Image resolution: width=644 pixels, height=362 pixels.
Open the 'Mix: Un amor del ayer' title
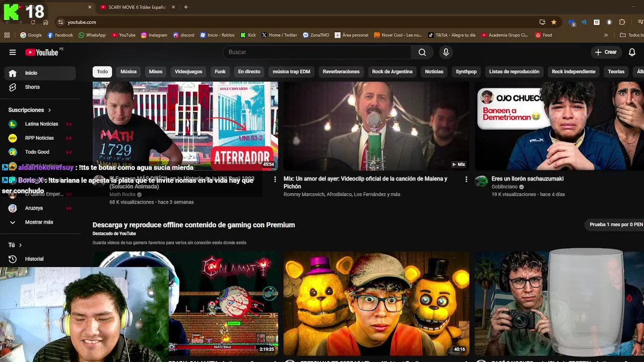pyautogui.click(x=365, y=183)
